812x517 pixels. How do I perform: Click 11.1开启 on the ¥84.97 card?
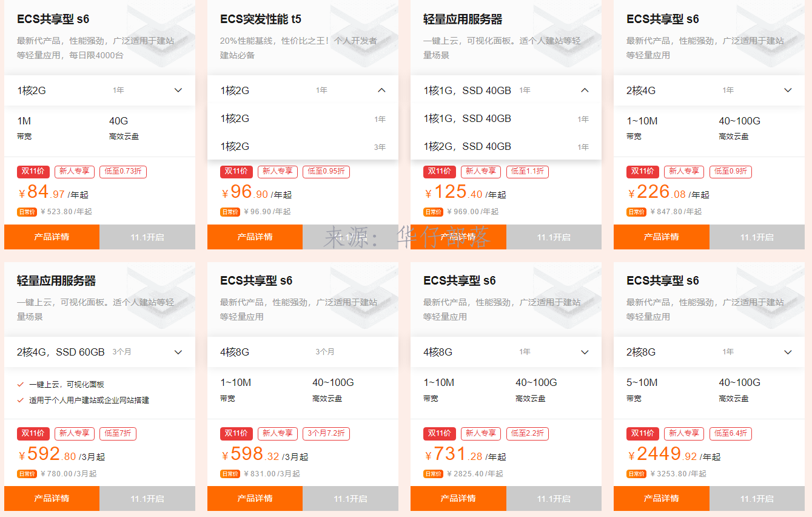click(x=147, y=237)
